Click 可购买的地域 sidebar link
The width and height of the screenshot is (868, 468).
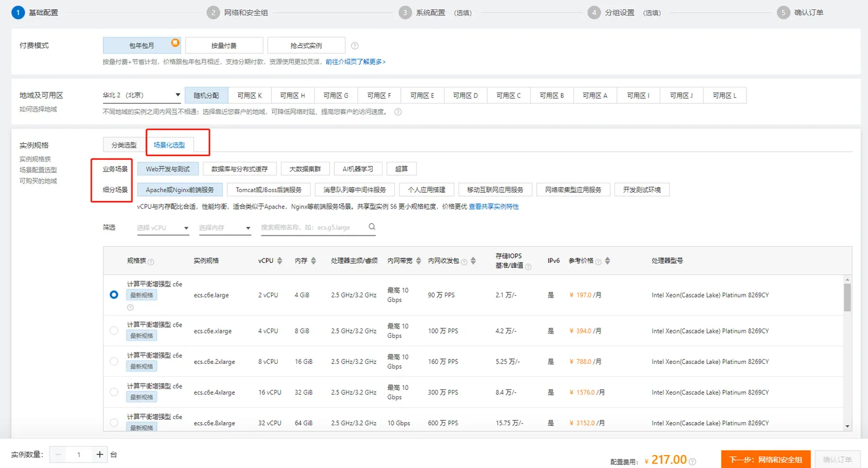(x=38, y=181)
